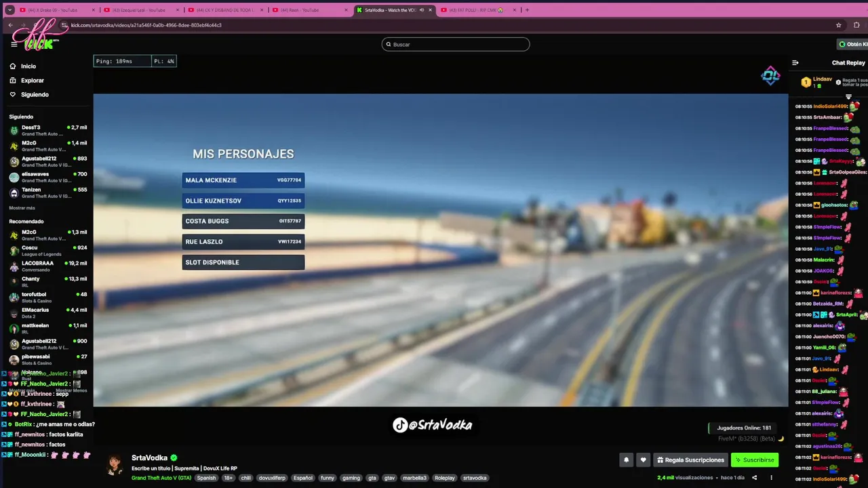
Task: Click the Buscar search field
Action: point(456,44)
